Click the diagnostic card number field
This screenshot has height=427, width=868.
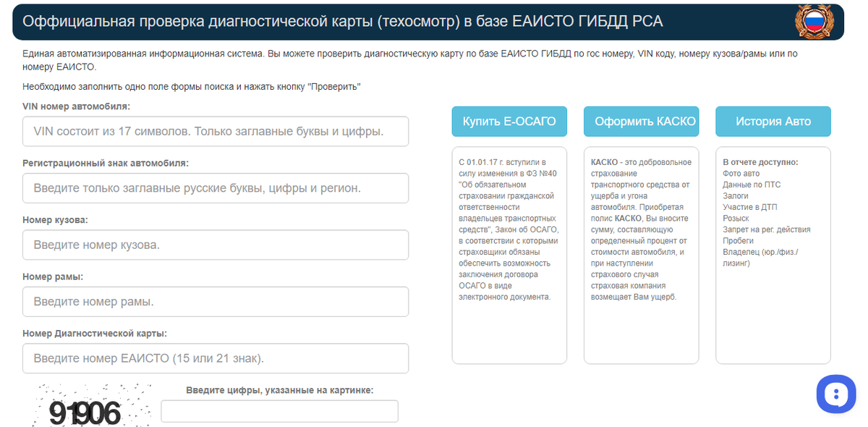[216, 358]
